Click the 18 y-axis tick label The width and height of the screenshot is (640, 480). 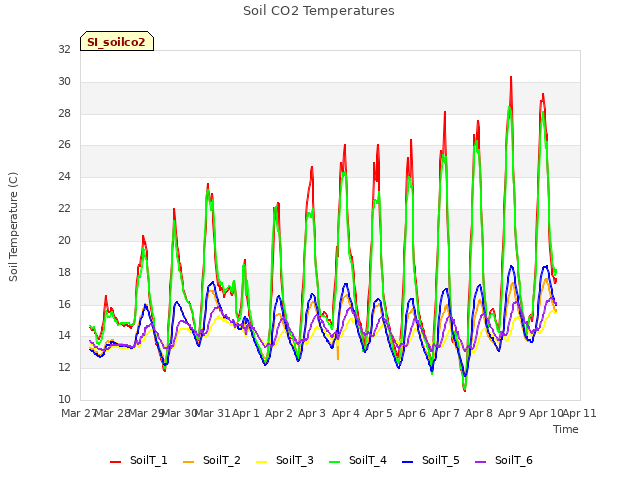coord(64,272)
